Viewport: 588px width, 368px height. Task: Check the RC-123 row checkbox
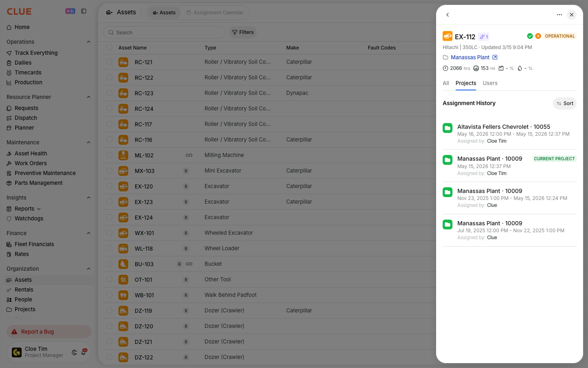click(x=109, y=93)
